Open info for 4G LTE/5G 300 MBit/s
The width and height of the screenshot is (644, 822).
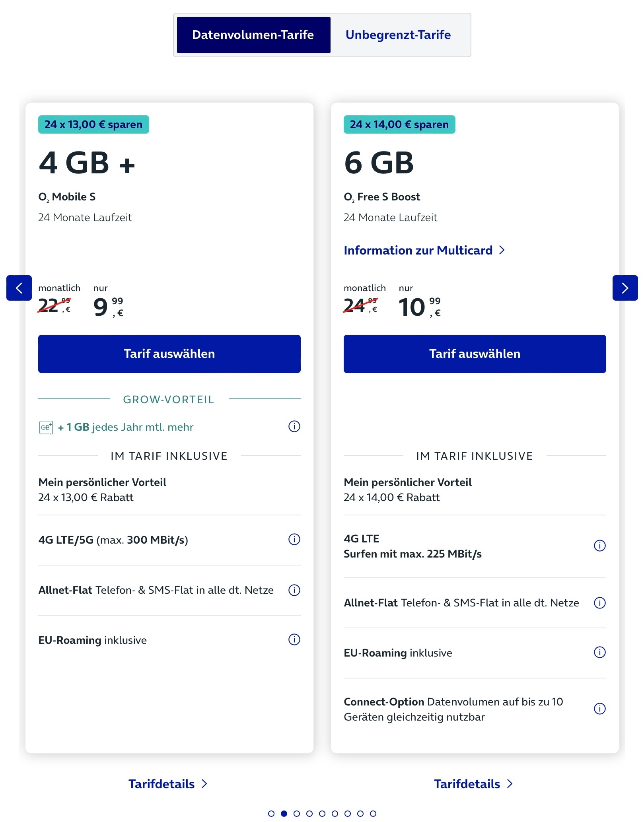tap(294, 539)
